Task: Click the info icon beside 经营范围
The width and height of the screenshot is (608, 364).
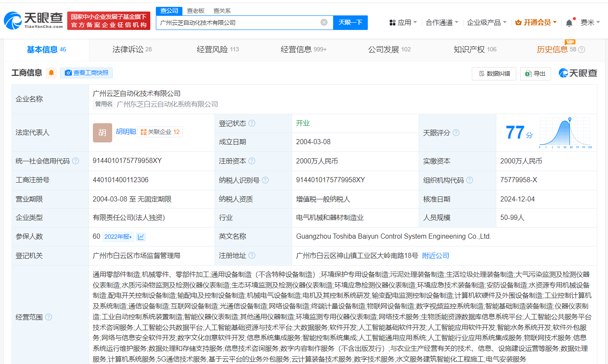Action: click(x=49, y=317)
